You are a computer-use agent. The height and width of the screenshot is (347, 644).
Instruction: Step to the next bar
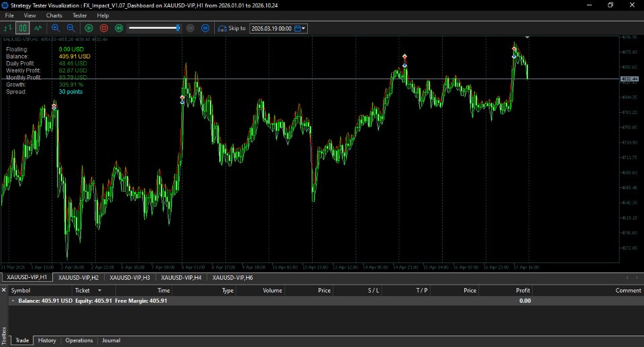[205, 28]
